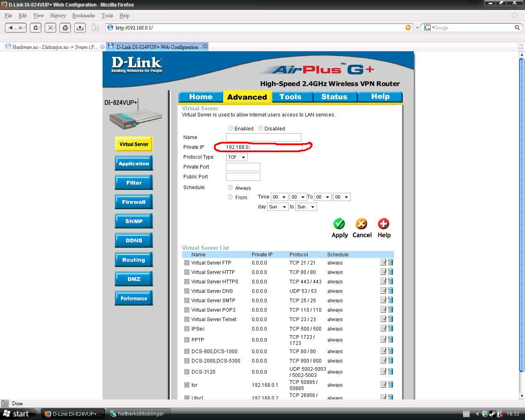525x420 pixels.
Task: Delete the Virtual Server FTP entry
Action: (x=390, y=262)
